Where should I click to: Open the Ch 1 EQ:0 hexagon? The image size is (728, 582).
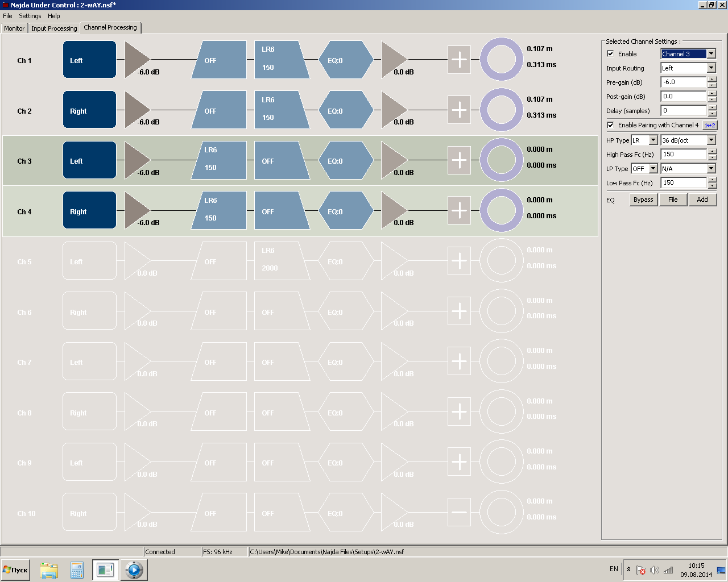(x=346, y=60)
